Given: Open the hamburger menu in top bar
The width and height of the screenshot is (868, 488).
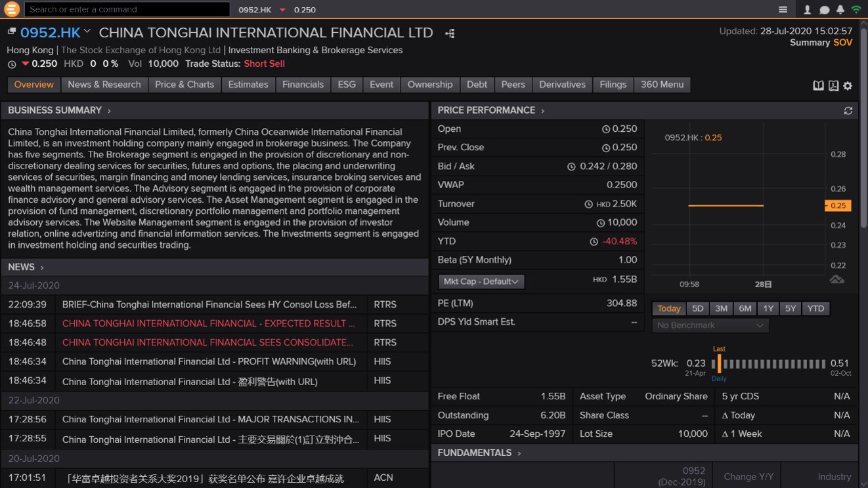Looking at the screenshot, I should click(x=783, y=10).
